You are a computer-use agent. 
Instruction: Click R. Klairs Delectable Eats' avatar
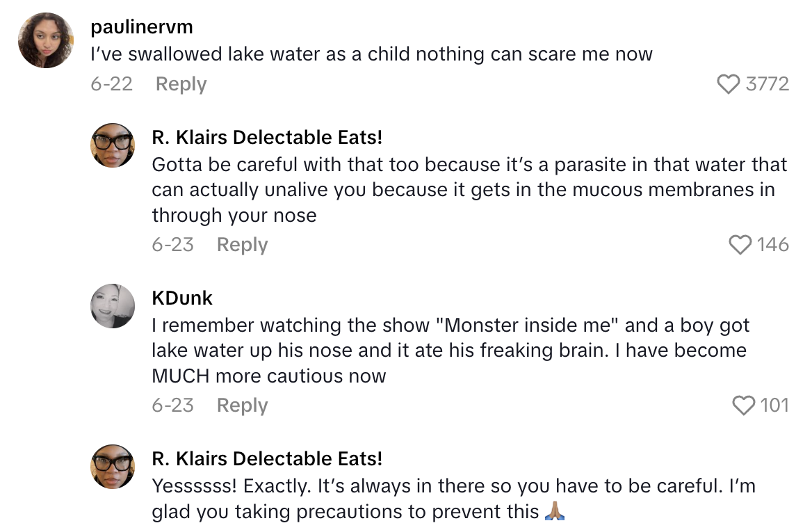(112, 145)
